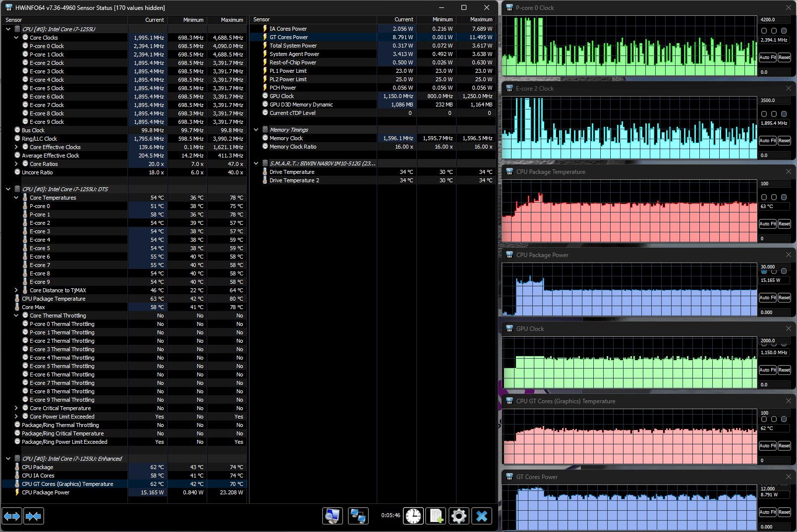Reset the elapsed time clock icon

(413, 516)
